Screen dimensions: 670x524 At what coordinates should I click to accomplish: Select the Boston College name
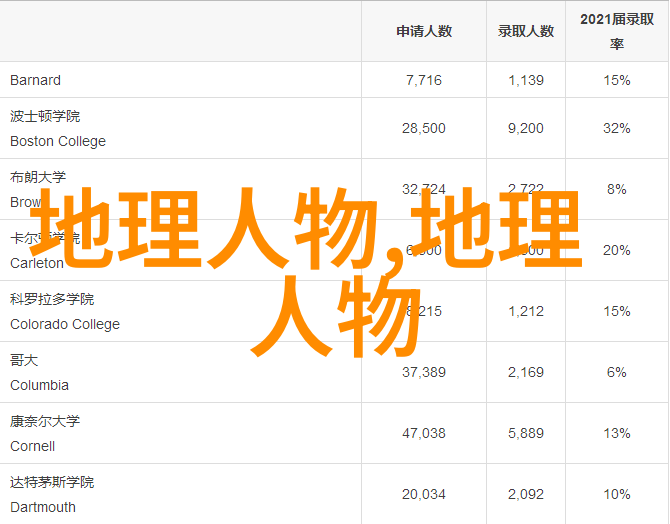58,141
